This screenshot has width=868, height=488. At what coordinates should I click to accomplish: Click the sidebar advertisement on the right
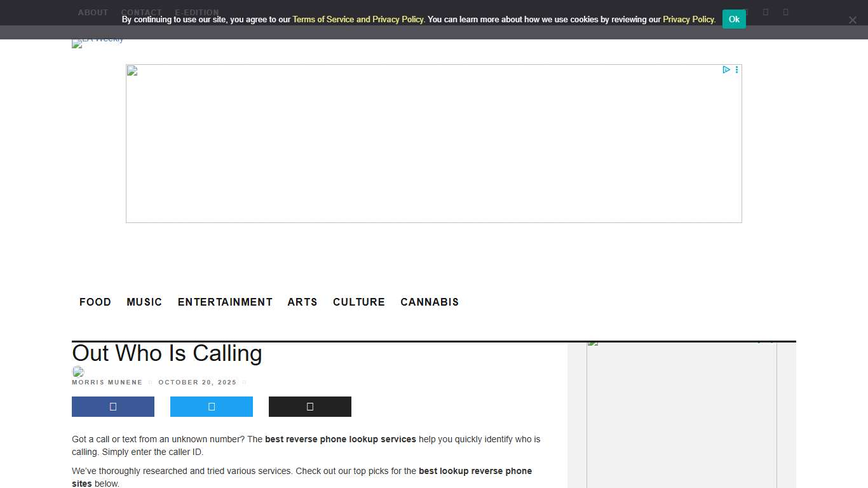click(x=681, y=413)
